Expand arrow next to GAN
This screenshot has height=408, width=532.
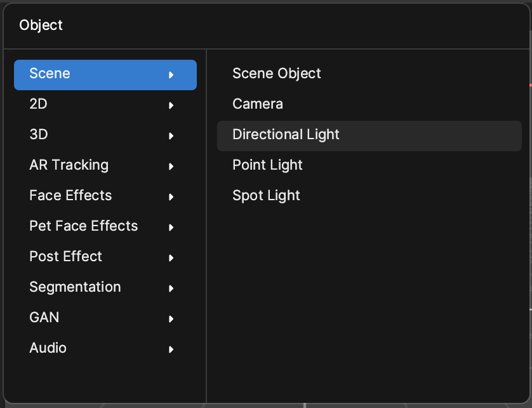[x=171, y=318]
